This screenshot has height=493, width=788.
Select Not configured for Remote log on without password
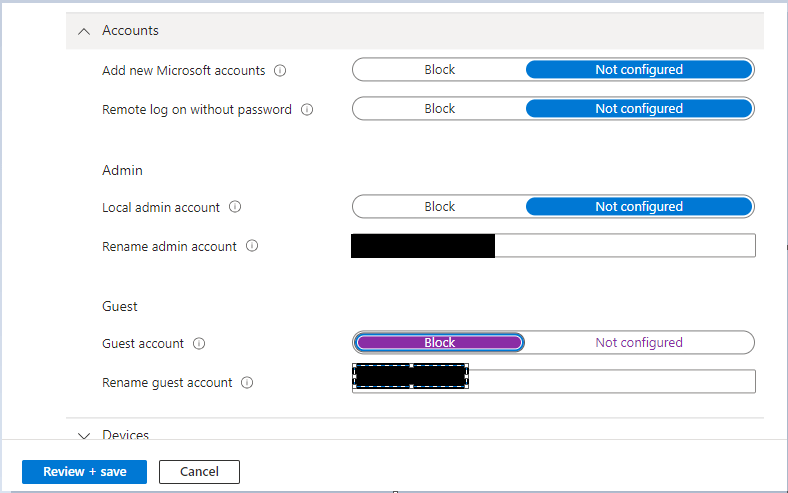point(638,109)
